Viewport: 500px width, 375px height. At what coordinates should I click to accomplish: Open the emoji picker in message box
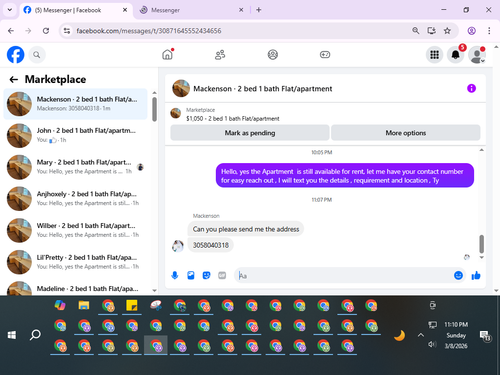coord(459,275)
